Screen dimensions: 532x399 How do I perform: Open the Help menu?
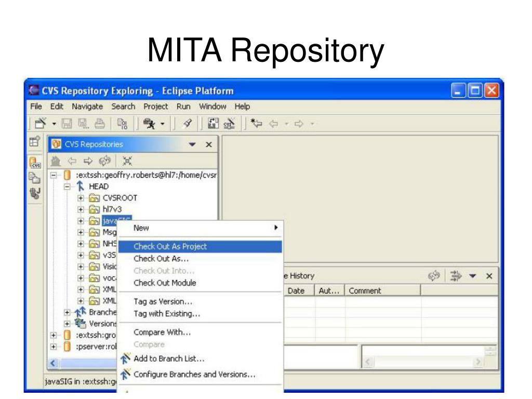click(242, 107)
